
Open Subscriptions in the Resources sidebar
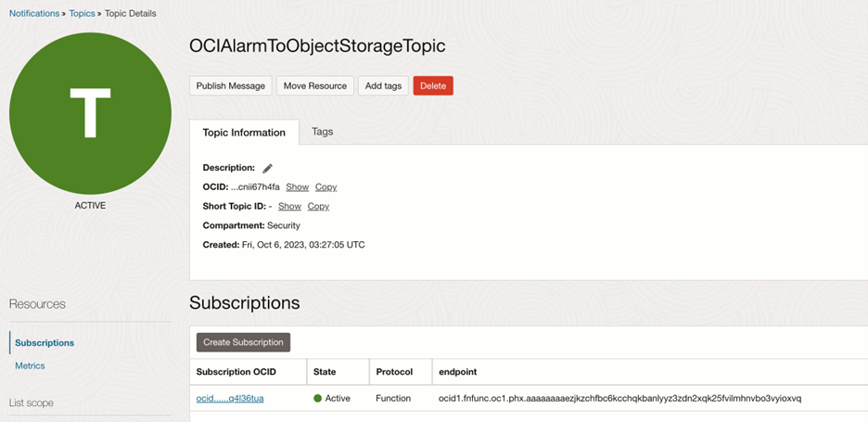45,343
